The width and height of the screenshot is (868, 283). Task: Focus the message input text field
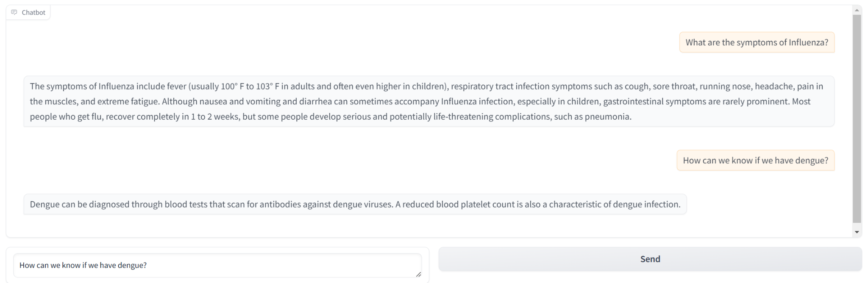tap(217, 265)
